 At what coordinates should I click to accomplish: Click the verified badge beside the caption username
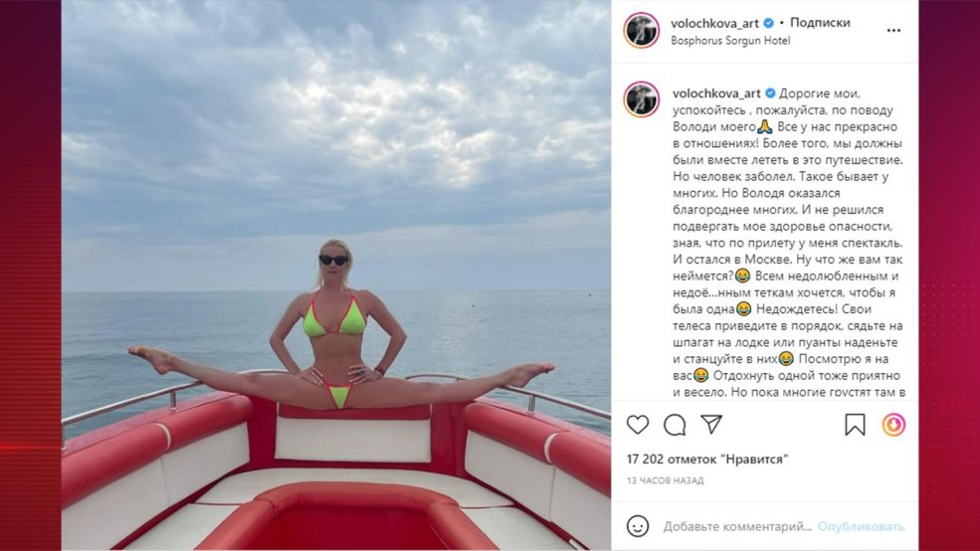click(770, 93)
